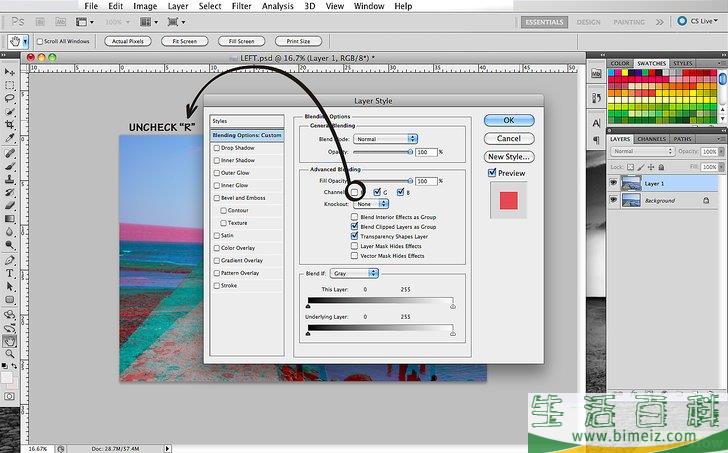Choose the Hand tool in the toolbar
The width and height of the screenshot is (728, 453).
(x=10, y=340)
